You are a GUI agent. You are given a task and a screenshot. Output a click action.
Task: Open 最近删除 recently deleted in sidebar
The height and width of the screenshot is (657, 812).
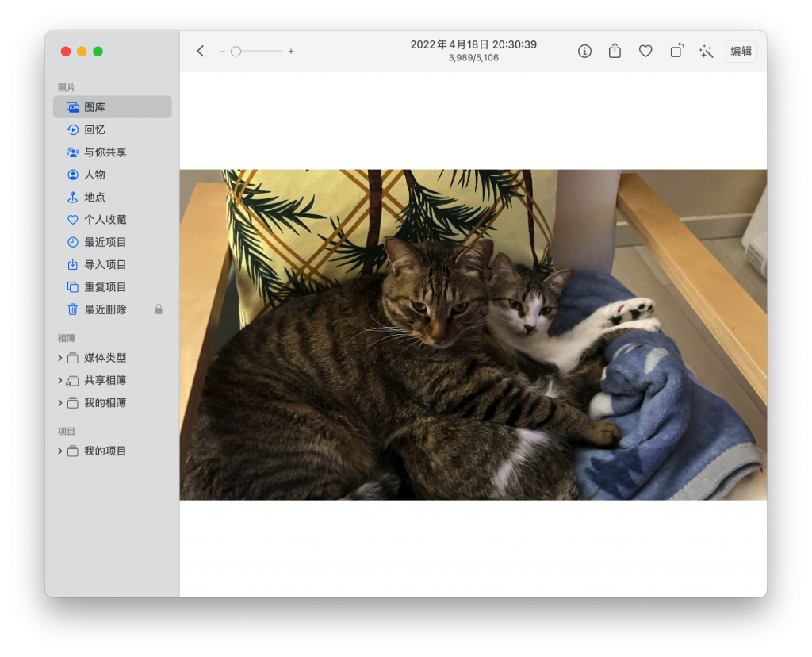click(113, 309)
